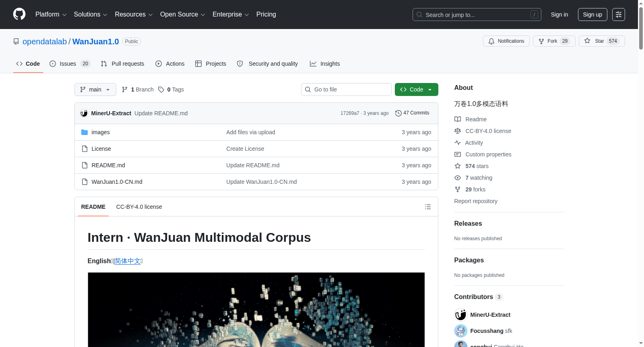The width and height of the screenshot is (644, 347).
Task: Open the Releases heading link
Action: 468,224
